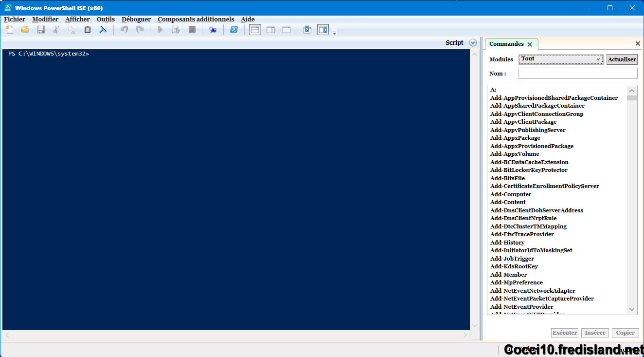
Task: Cut selection with the scissors icon
Action: 56,30
